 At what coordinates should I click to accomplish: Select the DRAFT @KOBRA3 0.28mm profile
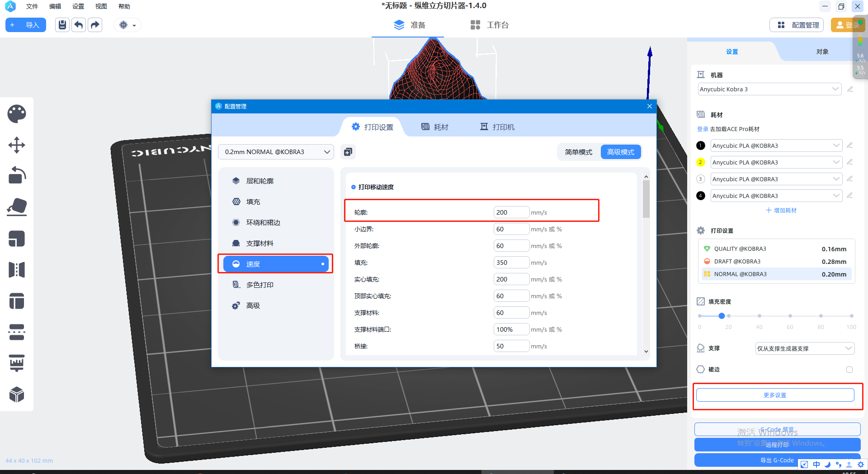tap(776, 262)
